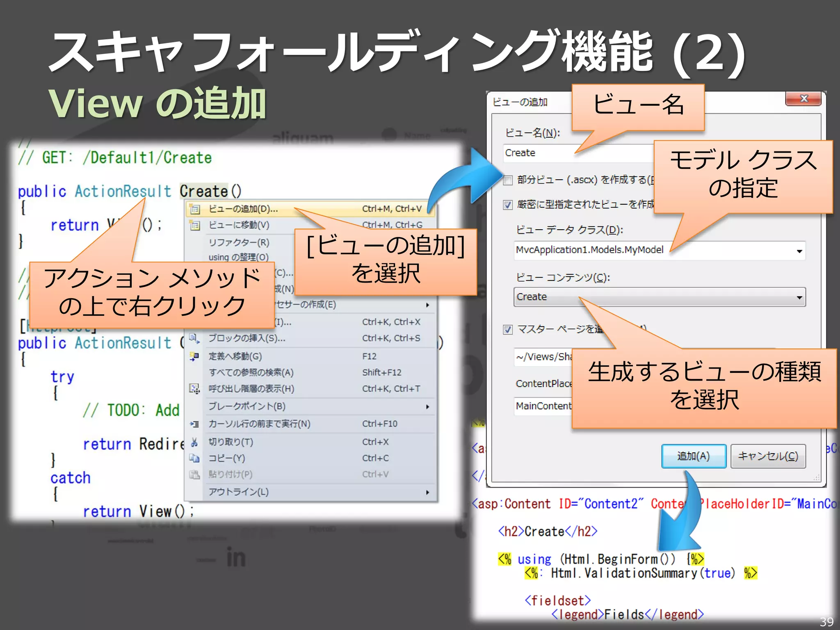Click the // TODO: Add comment line

[x=131, y=410]
